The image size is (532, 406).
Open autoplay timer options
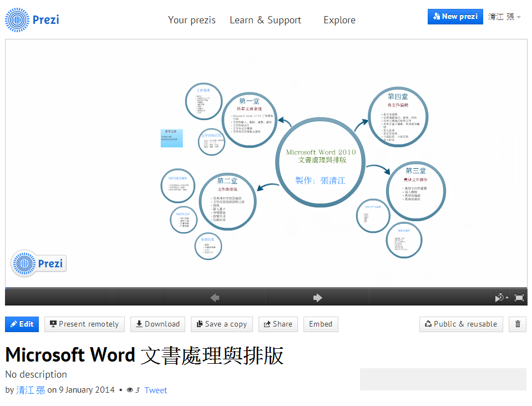click(x=501, y=298)
